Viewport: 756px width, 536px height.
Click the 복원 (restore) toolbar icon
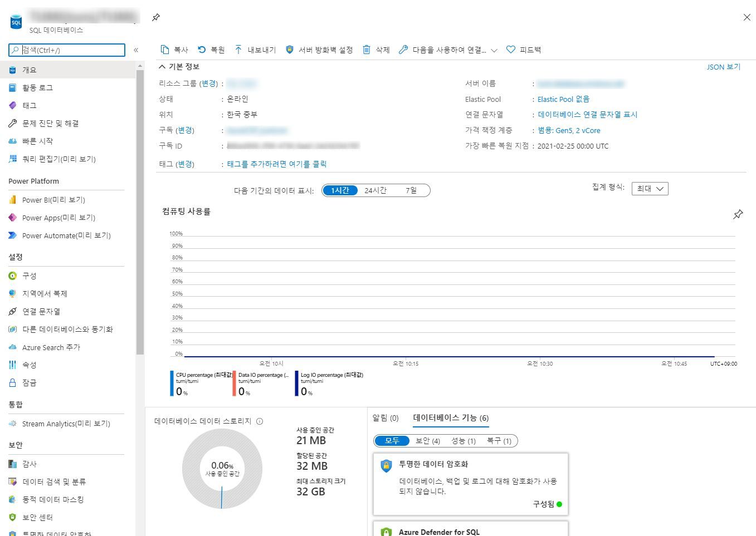click(x=202, y=50)
